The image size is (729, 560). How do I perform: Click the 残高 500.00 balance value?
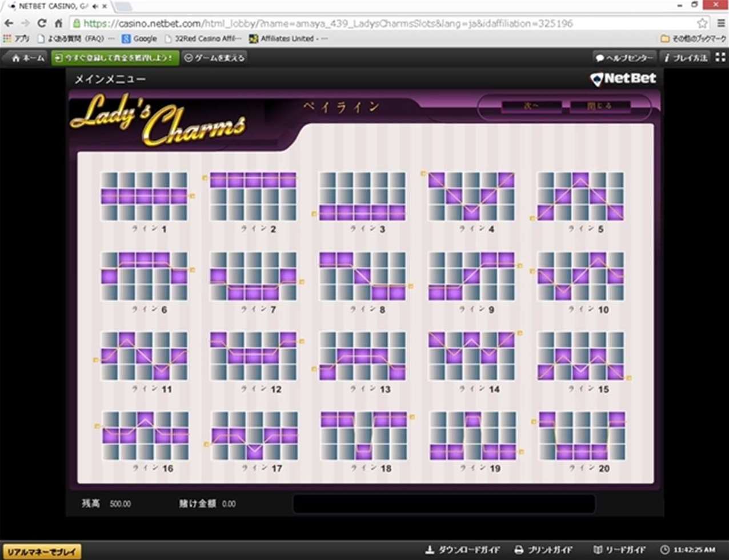click(120, 504)
